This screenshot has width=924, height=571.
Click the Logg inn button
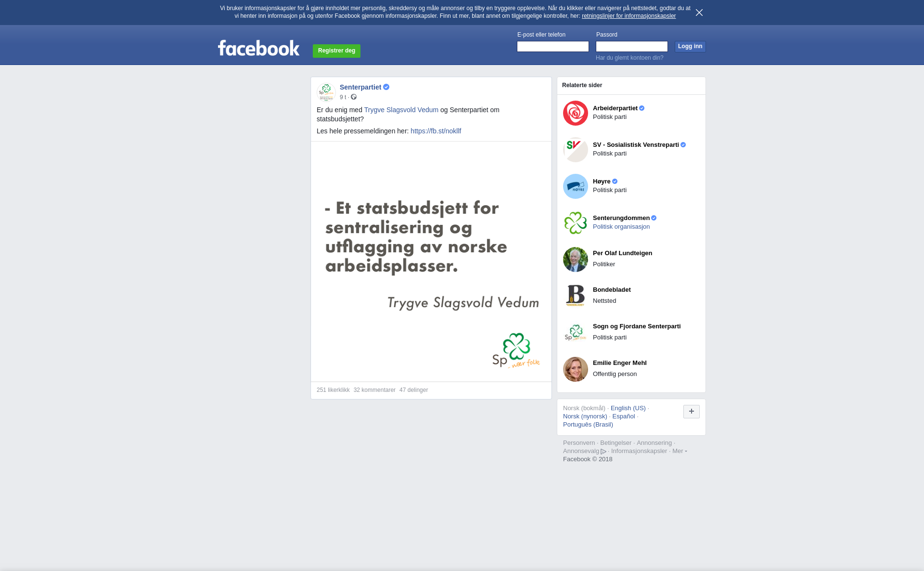pyautogui.click(x=690, y=47)
